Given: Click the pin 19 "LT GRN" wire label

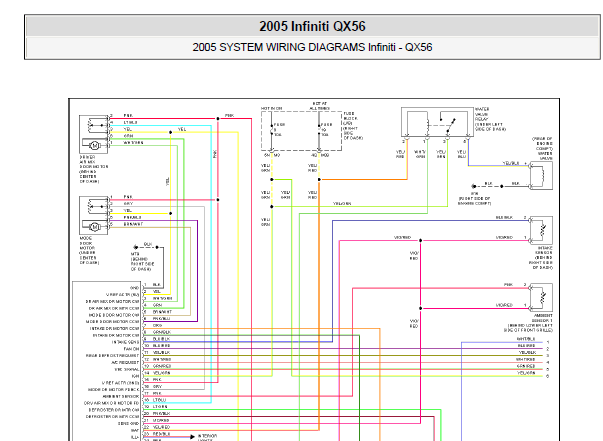Looking at the screenshot, I should (160, 406).
